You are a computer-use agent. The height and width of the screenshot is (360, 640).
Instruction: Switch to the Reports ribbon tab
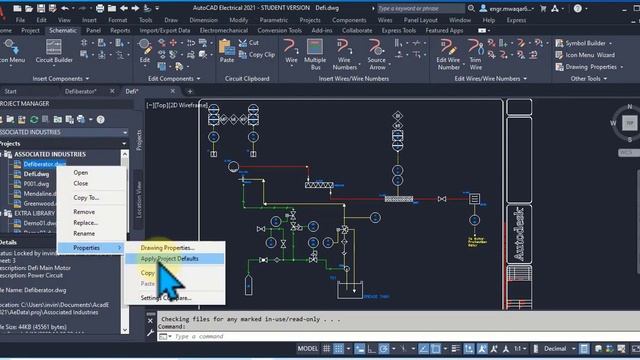click(x=120, y=30)
